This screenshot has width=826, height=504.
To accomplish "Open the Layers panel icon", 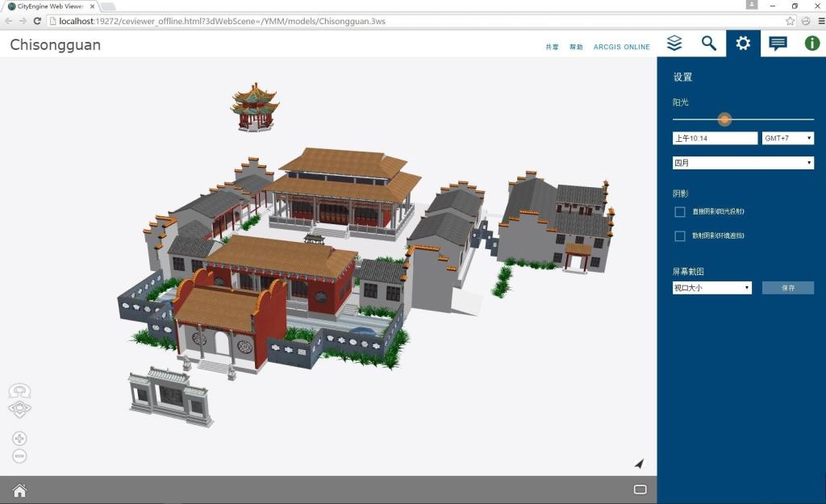I will pyautogui.click(x=674, y=44).
